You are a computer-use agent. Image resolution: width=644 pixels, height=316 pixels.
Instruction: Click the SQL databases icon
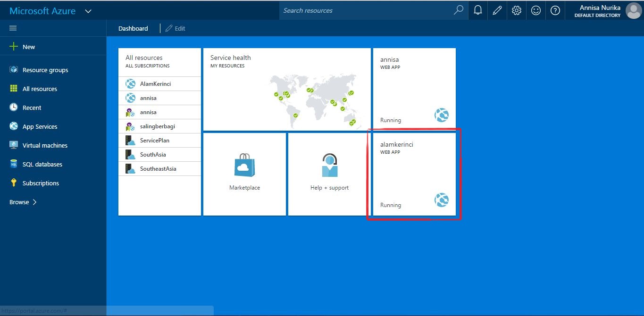click(x=14, y=164)
